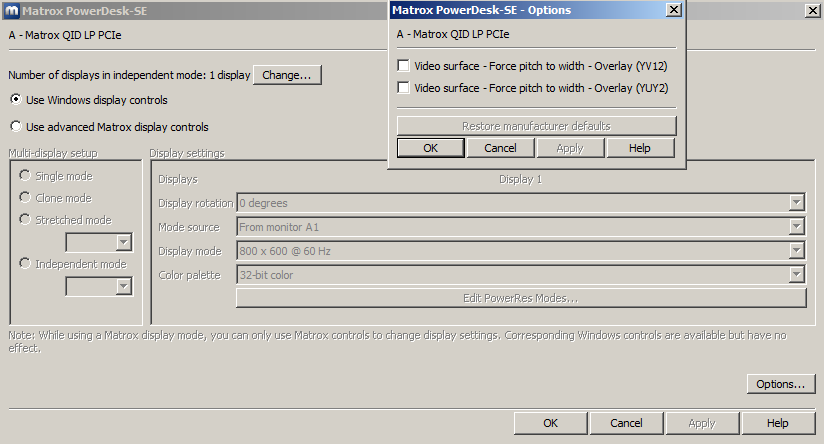Close the main PowerDesk-SE window
This screenshot has width=824, height=444.
tap(812, 10)
